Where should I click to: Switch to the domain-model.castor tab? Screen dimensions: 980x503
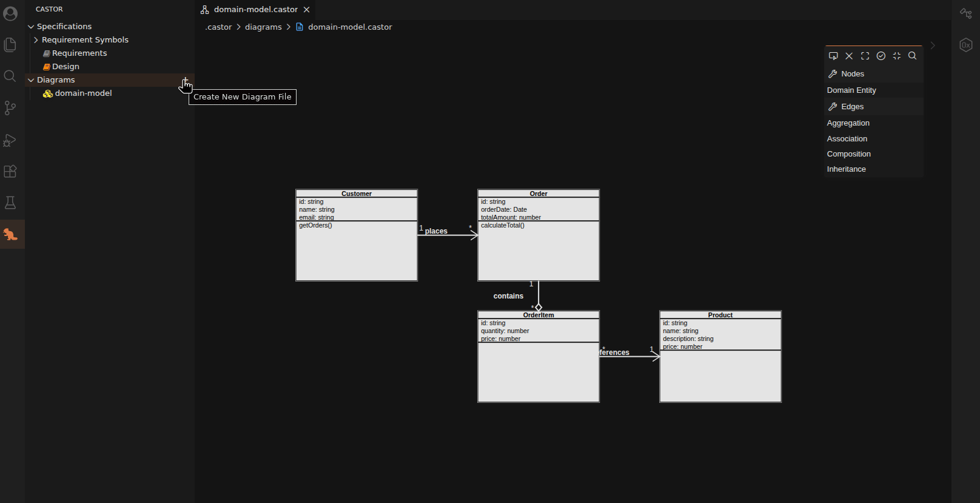tap(255, 9)
